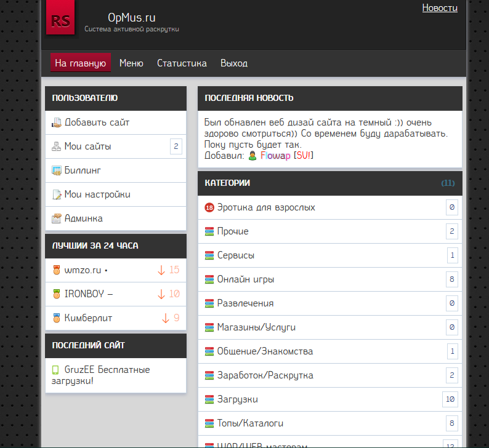Select Выход to log out
Screen dimensions: 489x448
(x=234, y=63)
